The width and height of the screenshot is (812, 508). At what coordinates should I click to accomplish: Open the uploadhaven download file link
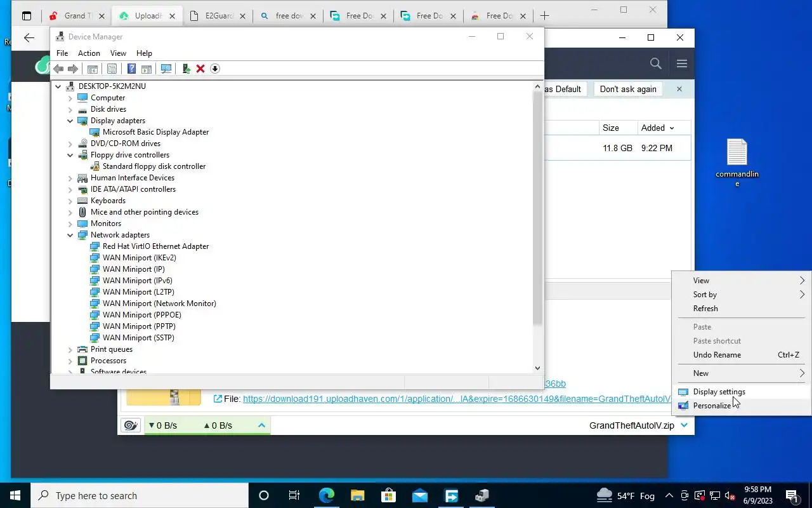[457, 399]
